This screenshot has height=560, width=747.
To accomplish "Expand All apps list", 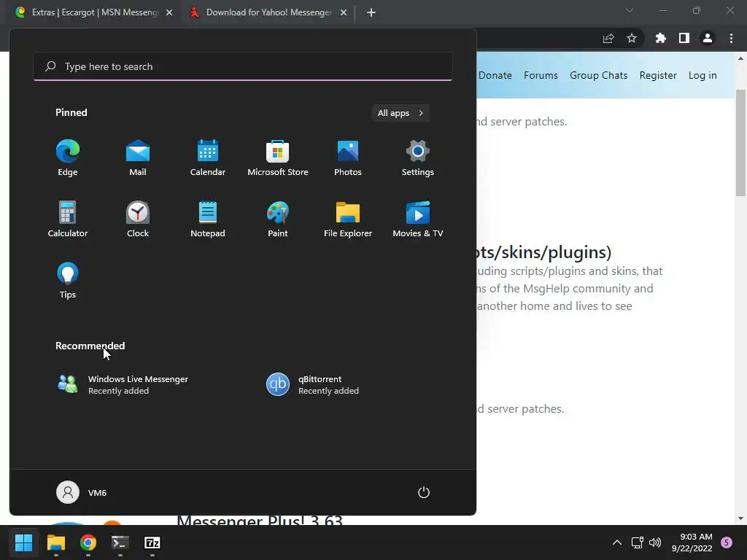I will pos(400,113).
